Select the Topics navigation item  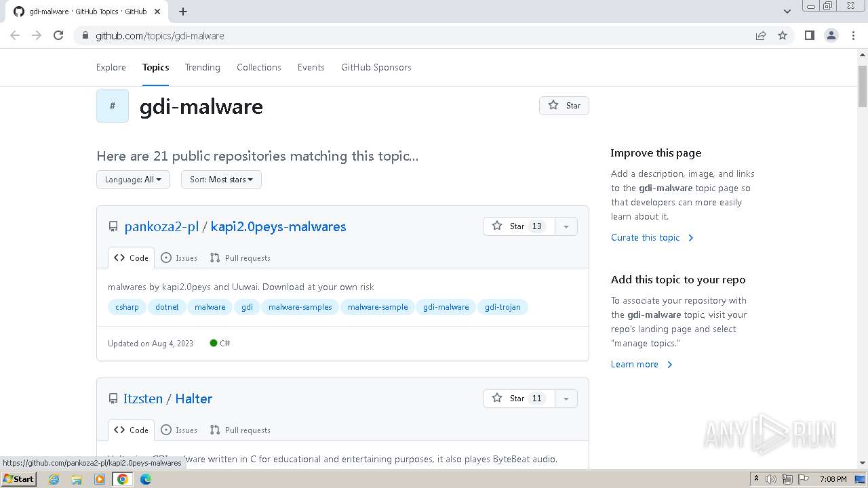tap(155, 67)
